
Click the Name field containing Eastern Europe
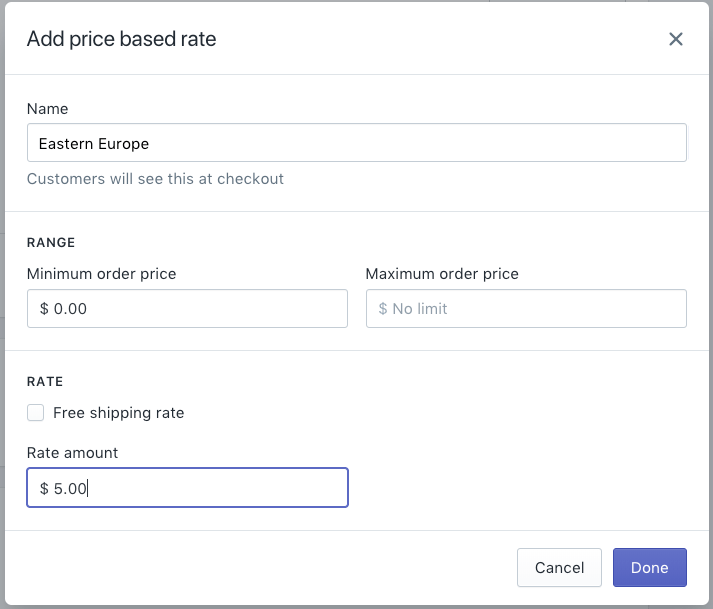pyautogui.click(x=356, y=143)
